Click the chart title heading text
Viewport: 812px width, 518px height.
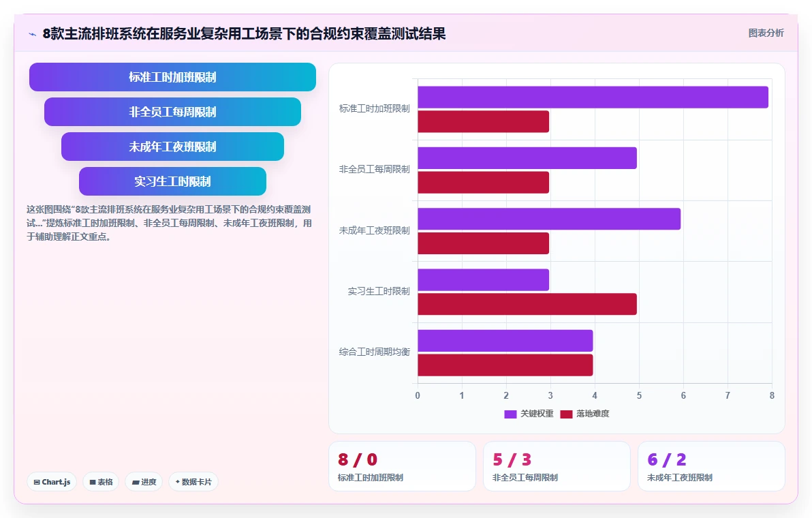click(x=244, y=34)
